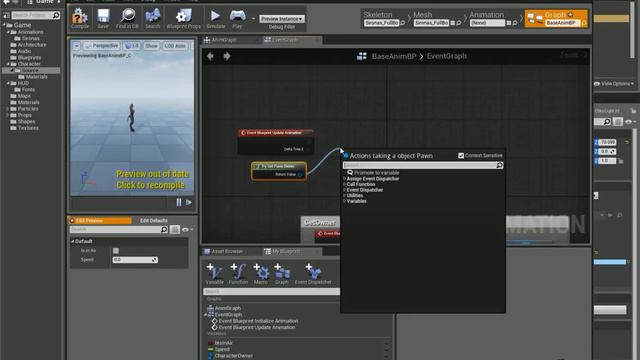The height and width of the screenshot is (360, 640).
Task: Browse to Skeleton asset magnifier icon
Action: 403,23
